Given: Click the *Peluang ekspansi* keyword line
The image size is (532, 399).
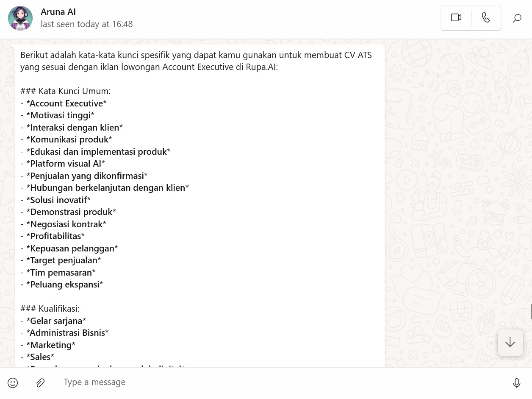Looking at the screenshot, I should click(x=62, y=285).
